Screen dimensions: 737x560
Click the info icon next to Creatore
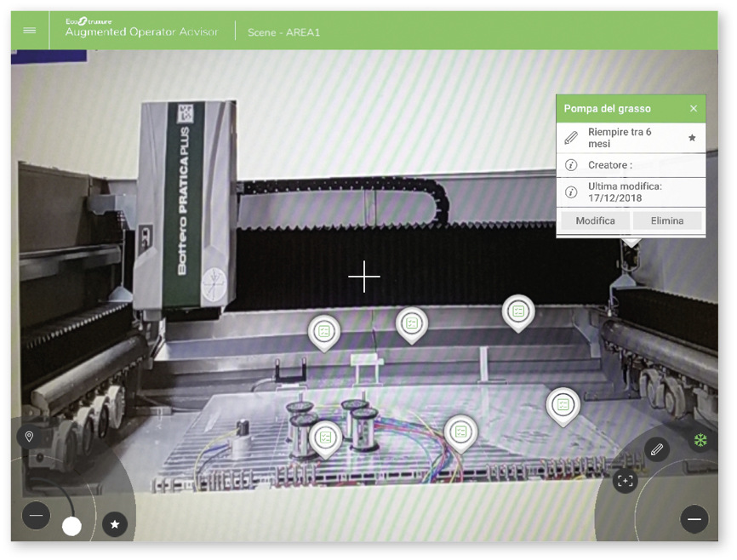[x=571, y=165]
